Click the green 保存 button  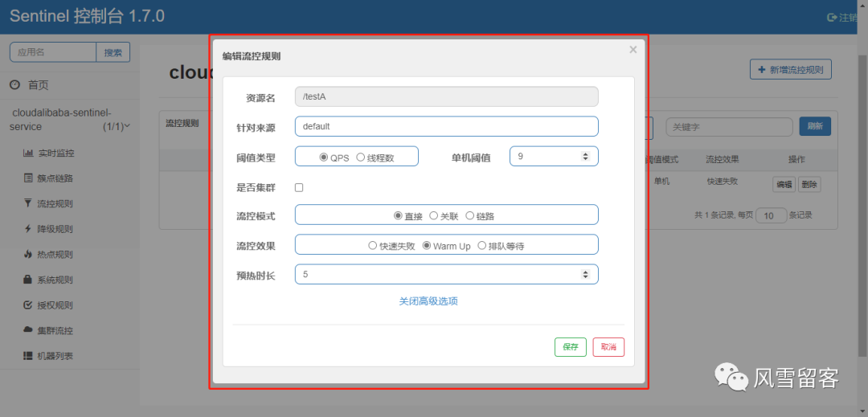pos(570,347)
